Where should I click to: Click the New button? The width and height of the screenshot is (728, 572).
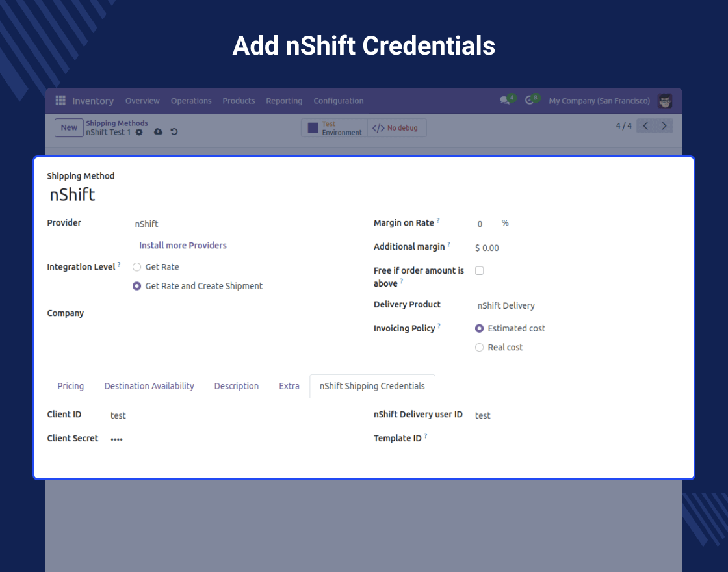[x=69, y=127]
